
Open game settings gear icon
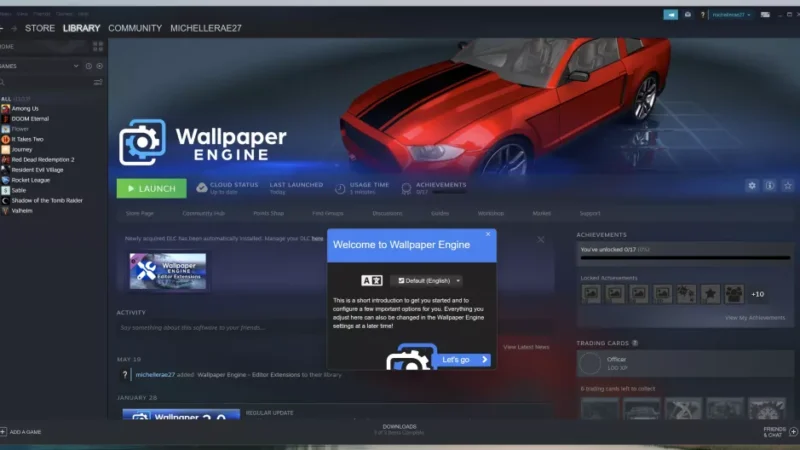752,186
